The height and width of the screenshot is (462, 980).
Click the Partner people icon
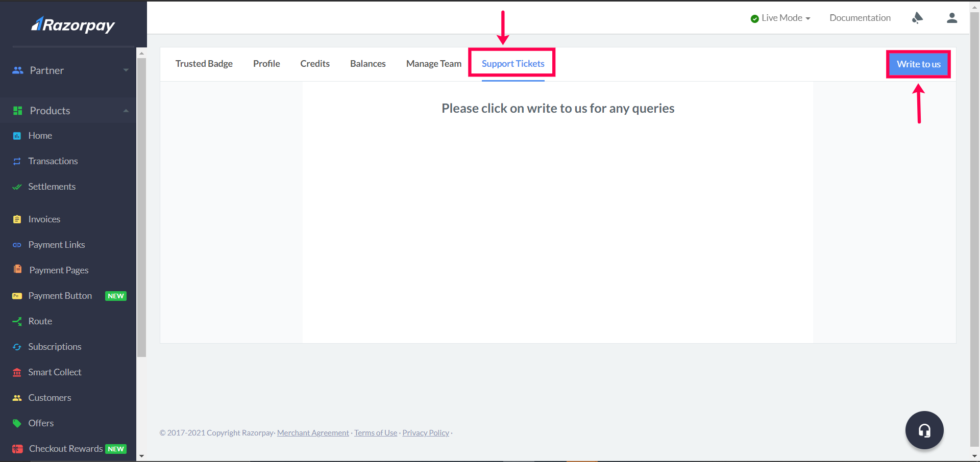coord(18,70)
